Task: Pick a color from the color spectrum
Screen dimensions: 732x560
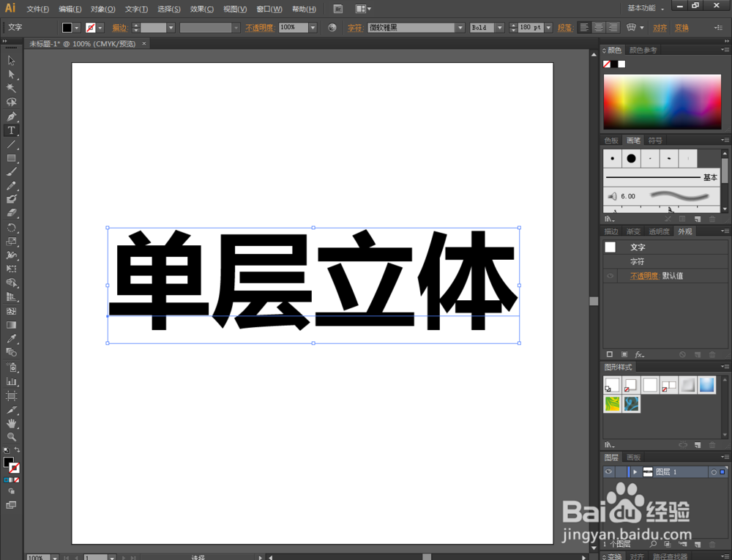Action: pyautogui.click(x=662, y=101)
